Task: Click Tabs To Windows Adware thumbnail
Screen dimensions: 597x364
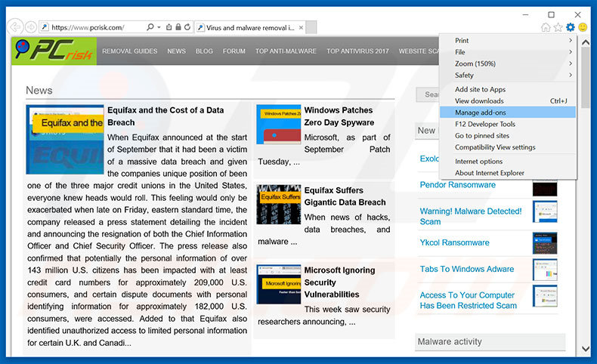Action: (x=545, y=270)
